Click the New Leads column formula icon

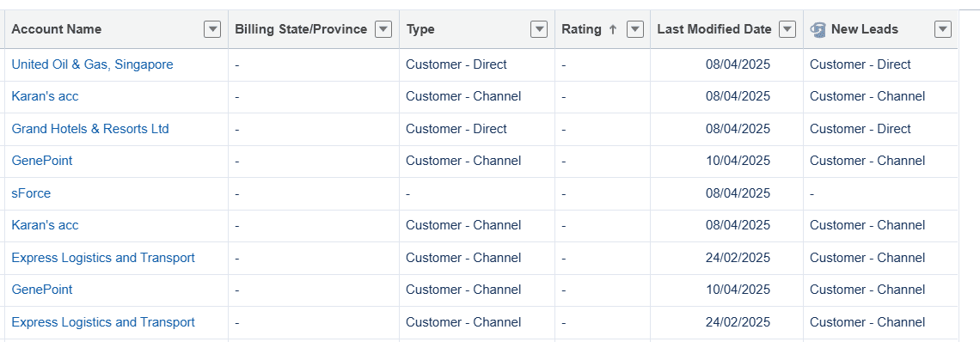(818, 29)
